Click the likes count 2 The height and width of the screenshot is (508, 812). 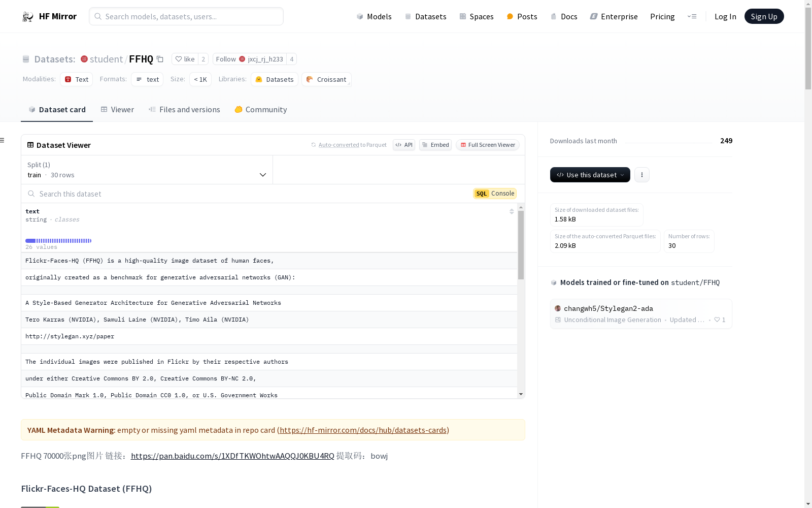tap(204, 59)
